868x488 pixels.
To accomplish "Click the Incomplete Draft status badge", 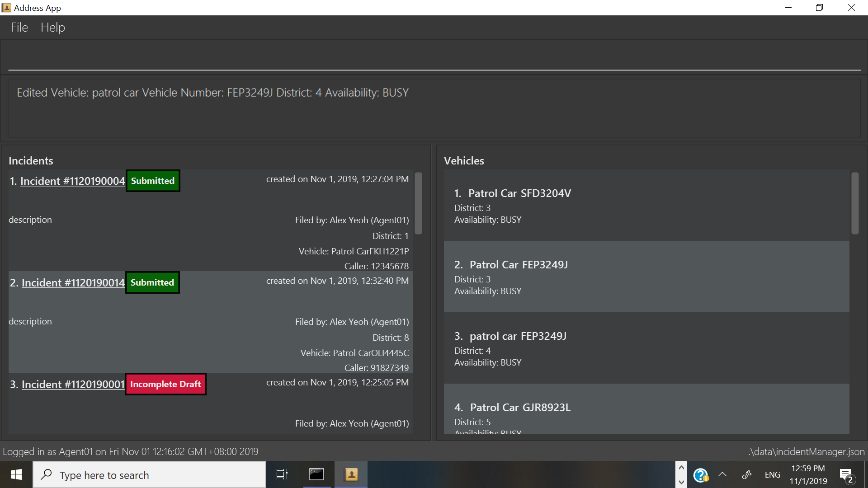I will point(165,385).
